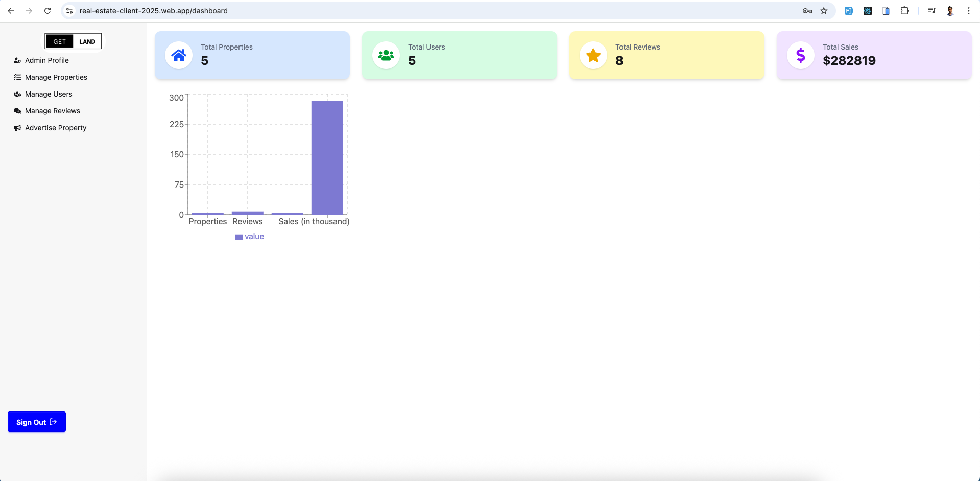Click the 300 y-axis tick label

[x=176, y=98]
